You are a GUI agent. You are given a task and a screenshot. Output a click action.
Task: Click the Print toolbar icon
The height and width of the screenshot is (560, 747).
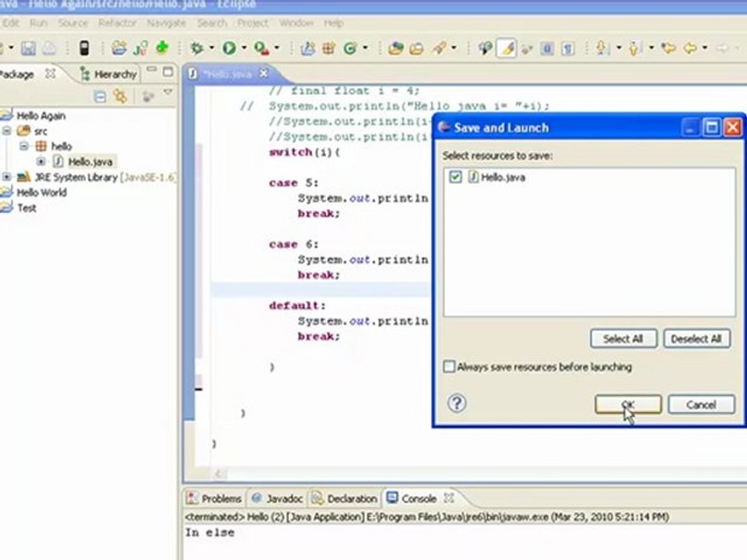coord(49,48)
